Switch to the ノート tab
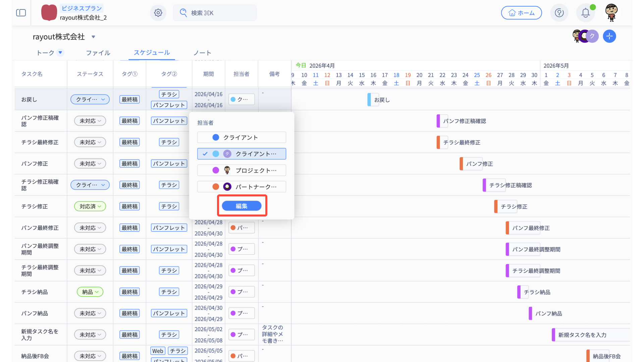The width and height of the screenshot is (644, 362). click(202, 53)
